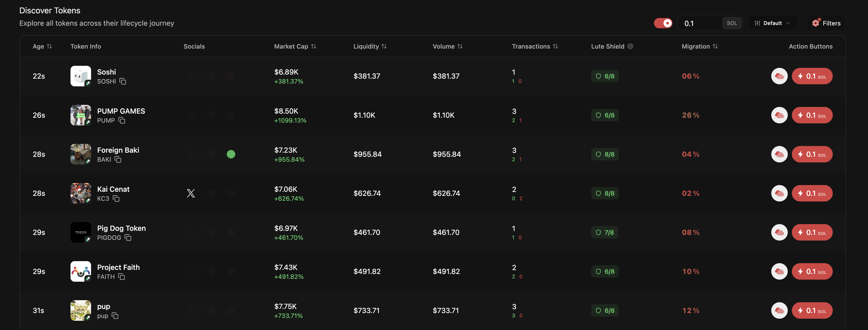Screen dimensions: 868x330
Task: Quick buy 0.1 SOL of pup
Action: coord(812,310)
